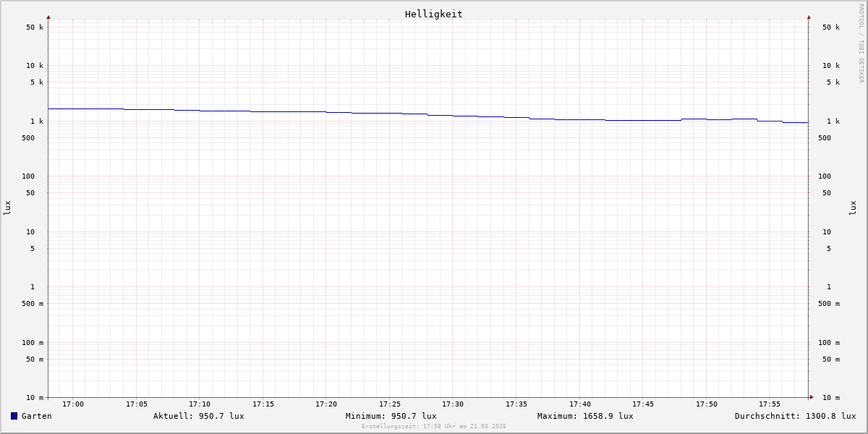The height and width of the screenshot is (434, 868).
Task: Select the 17:15 time axis label
Action: tap(263, 404)
